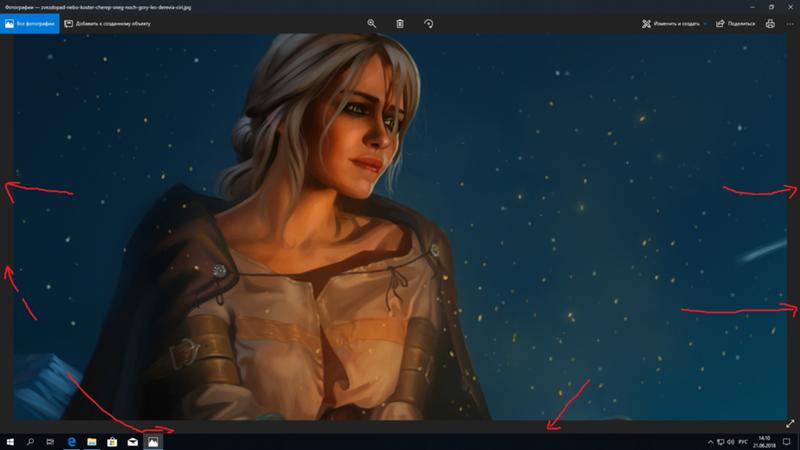Open the network status tray icon
The height and width of the screenshot is (450, 800).
(720, 442)
